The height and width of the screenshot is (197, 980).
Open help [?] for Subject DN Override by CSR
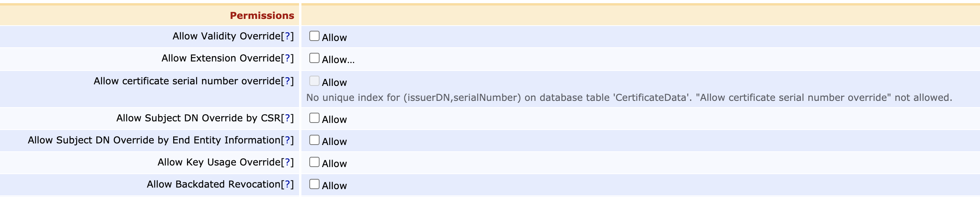click(x=287, y=118)
